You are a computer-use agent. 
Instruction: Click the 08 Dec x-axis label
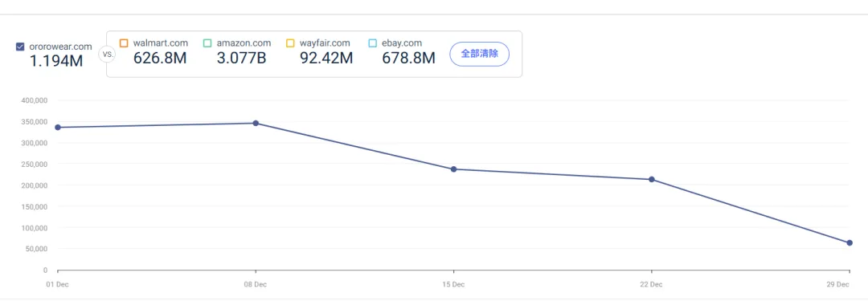[256, 284]
